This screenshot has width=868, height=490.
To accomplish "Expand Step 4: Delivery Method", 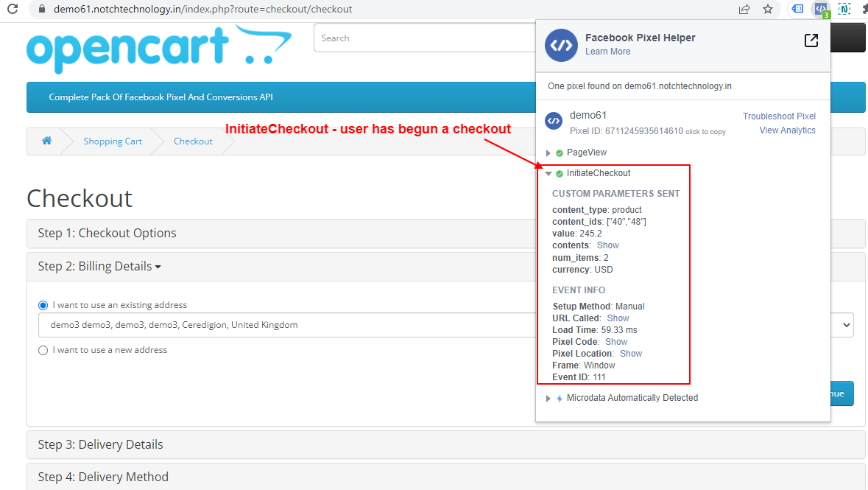I will [103, 477].
